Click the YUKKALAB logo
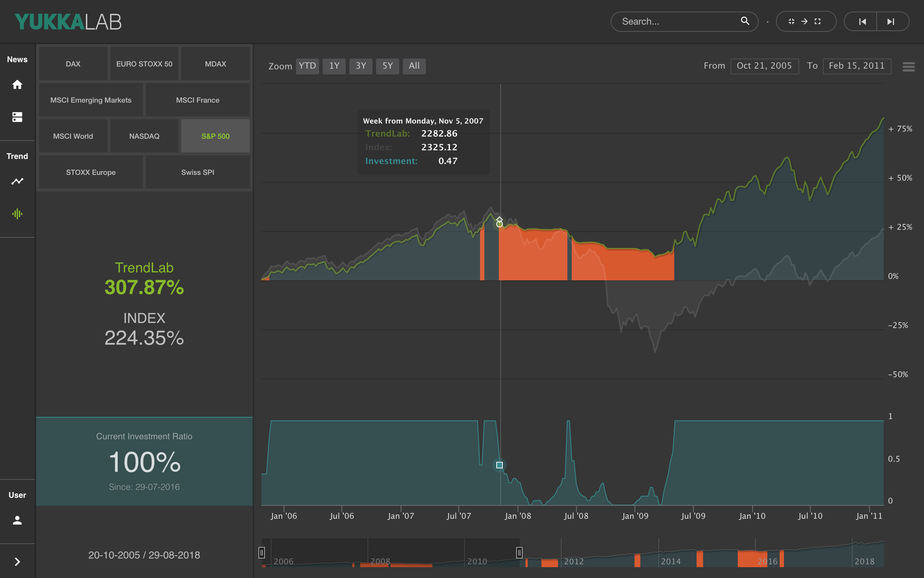The height and width of the screenshot is (578, 924). [x=68, y=22]
